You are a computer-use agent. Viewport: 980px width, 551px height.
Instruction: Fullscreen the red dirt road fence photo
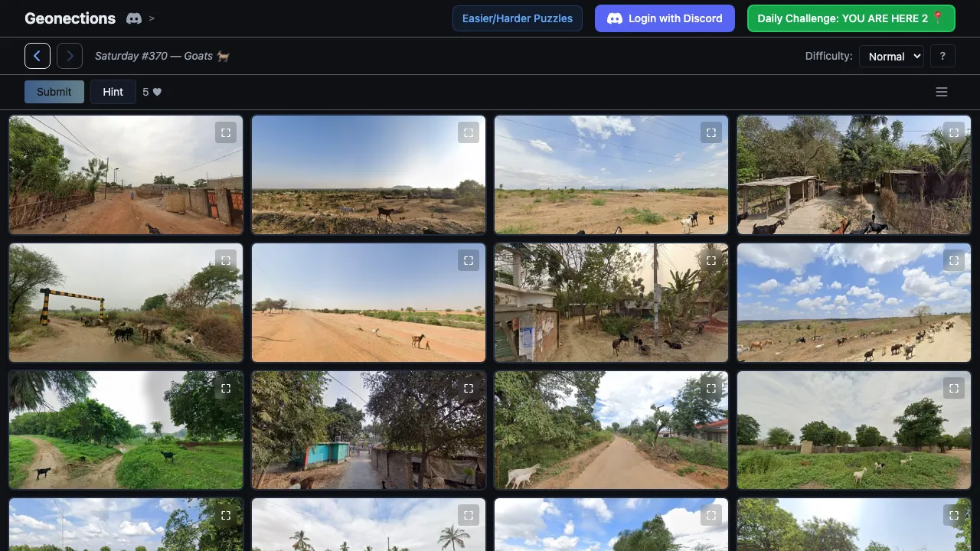[x=226, y=132]
